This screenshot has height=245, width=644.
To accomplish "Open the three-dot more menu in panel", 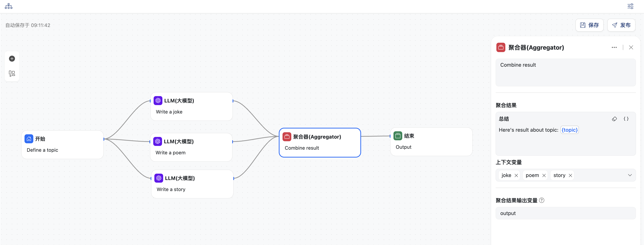I will (x=614, y=48).
